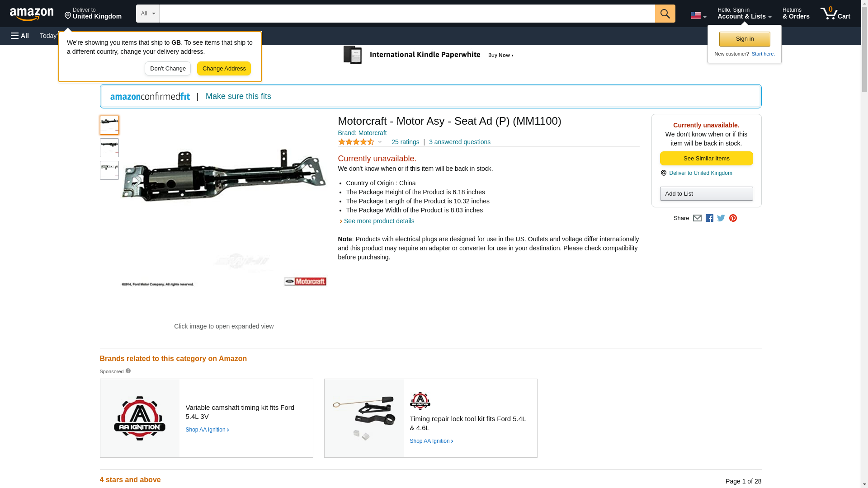868x488 pixels.
Task: Click the Amazon logo
Action: pos(32,14)
